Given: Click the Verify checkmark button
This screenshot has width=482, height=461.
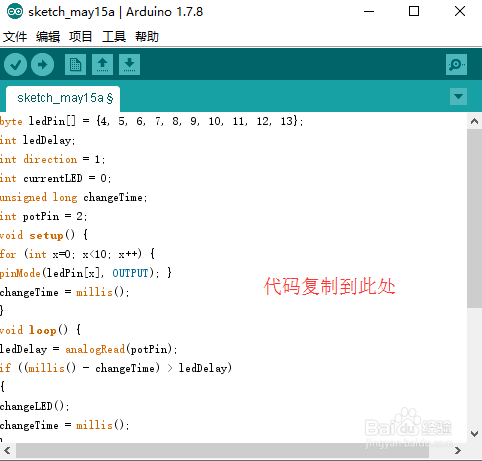Looking at the screenshot, I should click(x=15, y=64).
